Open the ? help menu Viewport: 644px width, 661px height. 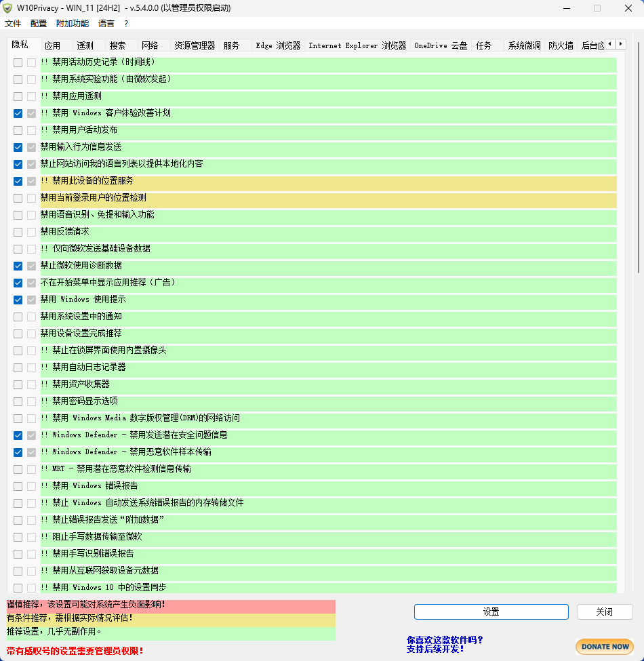pyautogui.click(x=126, y=24)
